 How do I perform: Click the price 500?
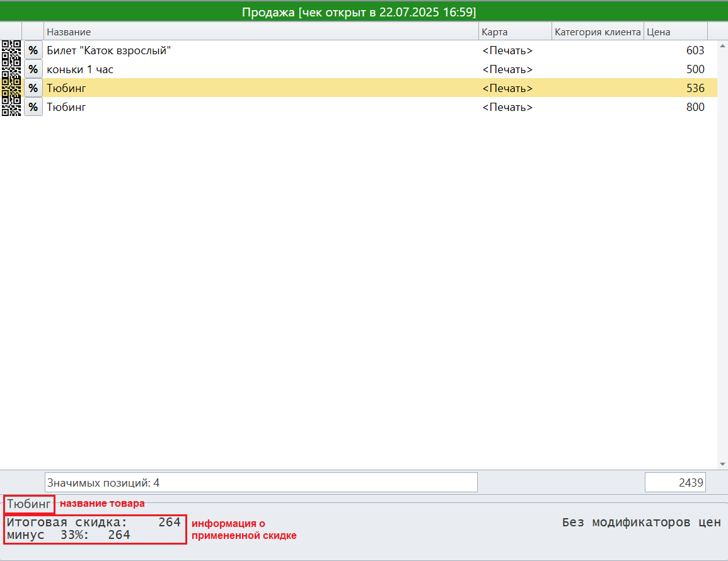tap(695, 69)
